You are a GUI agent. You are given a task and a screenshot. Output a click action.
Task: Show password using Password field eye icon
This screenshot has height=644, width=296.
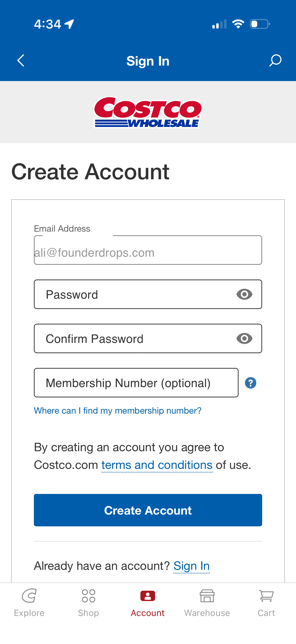click(244, 294)
